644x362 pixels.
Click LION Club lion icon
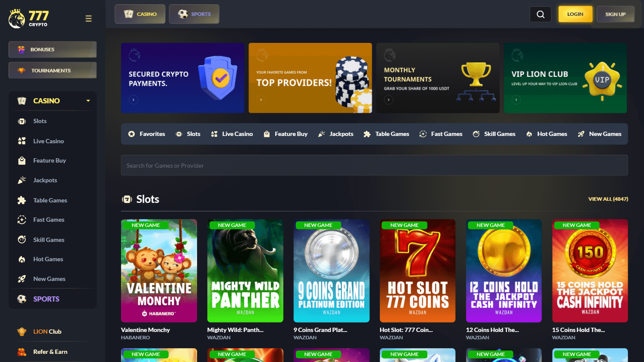(22, 332)
